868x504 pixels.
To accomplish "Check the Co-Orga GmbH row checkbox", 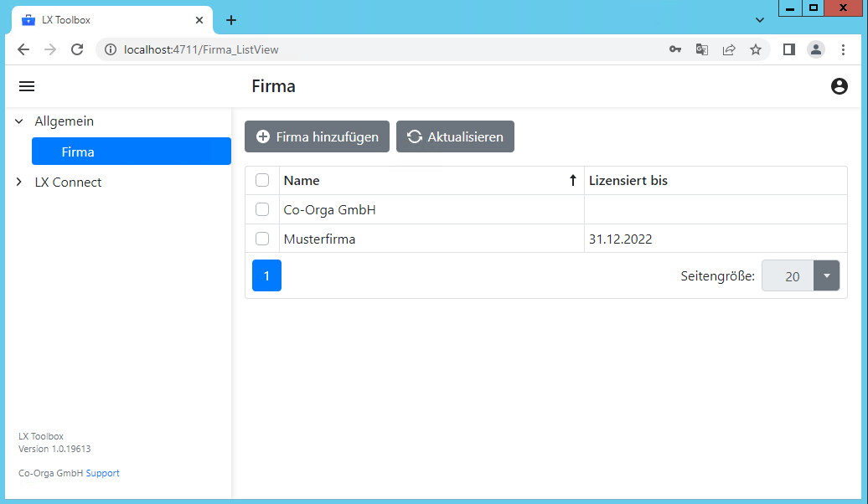I will 262,209.
